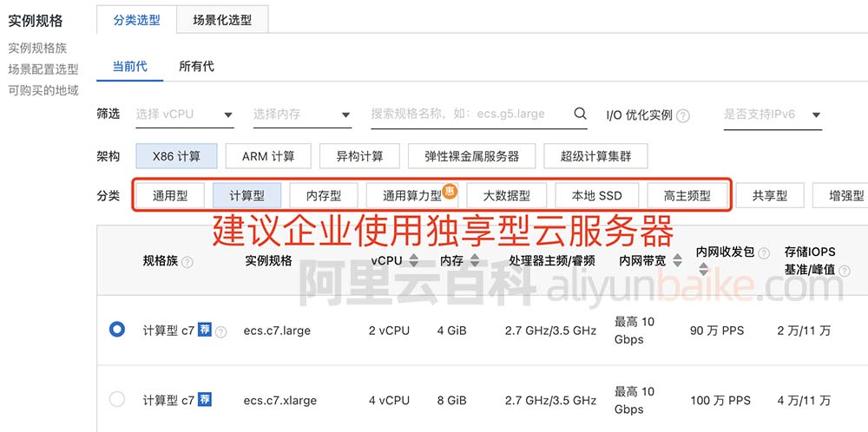Switch to the 所有代 tab
The image size is (868, 432).
click(x=196, y=66)
